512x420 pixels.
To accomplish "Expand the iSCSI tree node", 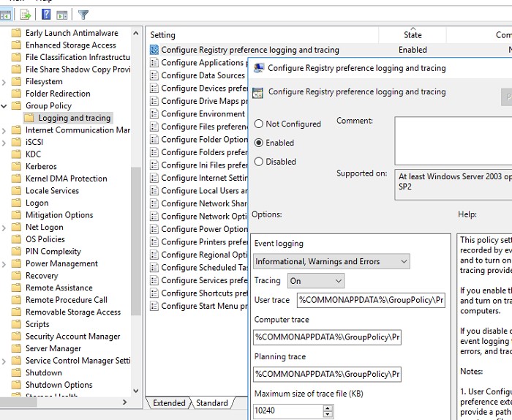I will click(4, 143).
